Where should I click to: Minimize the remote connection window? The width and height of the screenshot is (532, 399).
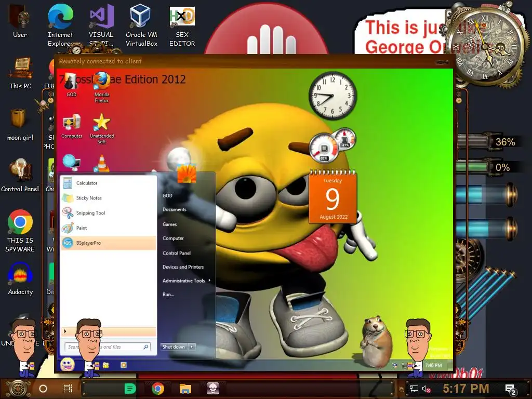click(x=443, y=62)
